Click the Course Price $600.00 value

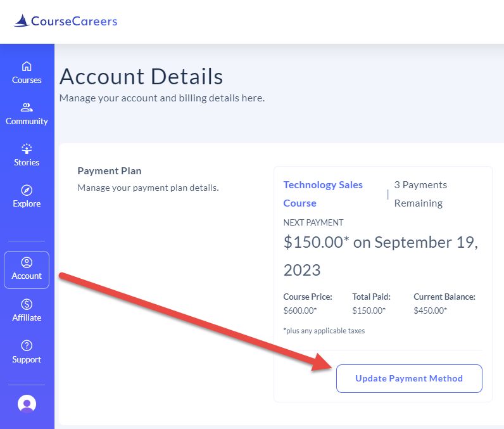point(300,311)
